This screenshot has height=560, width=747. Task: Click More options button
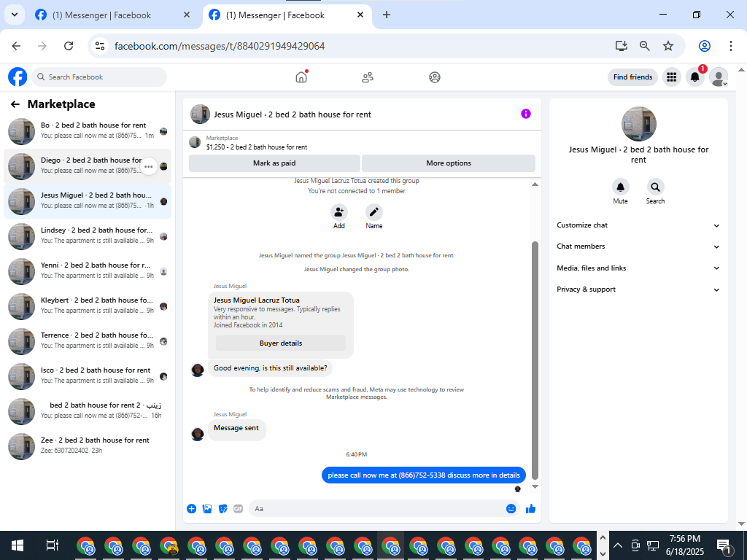[449, 163]
